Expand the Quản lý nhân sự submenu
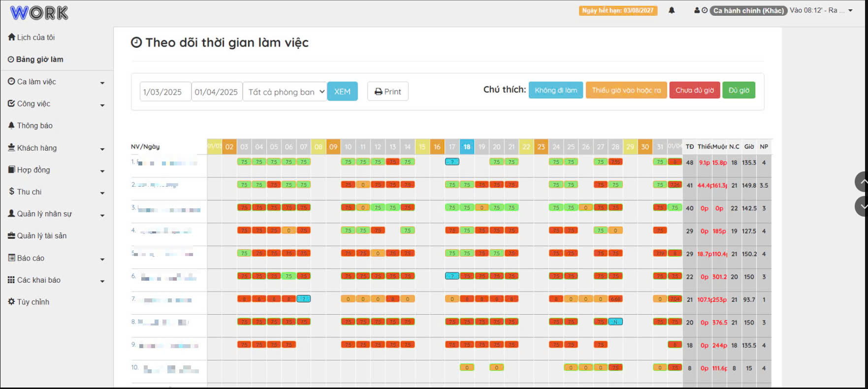Screen dimensions: 868x389 click(102, 215)
